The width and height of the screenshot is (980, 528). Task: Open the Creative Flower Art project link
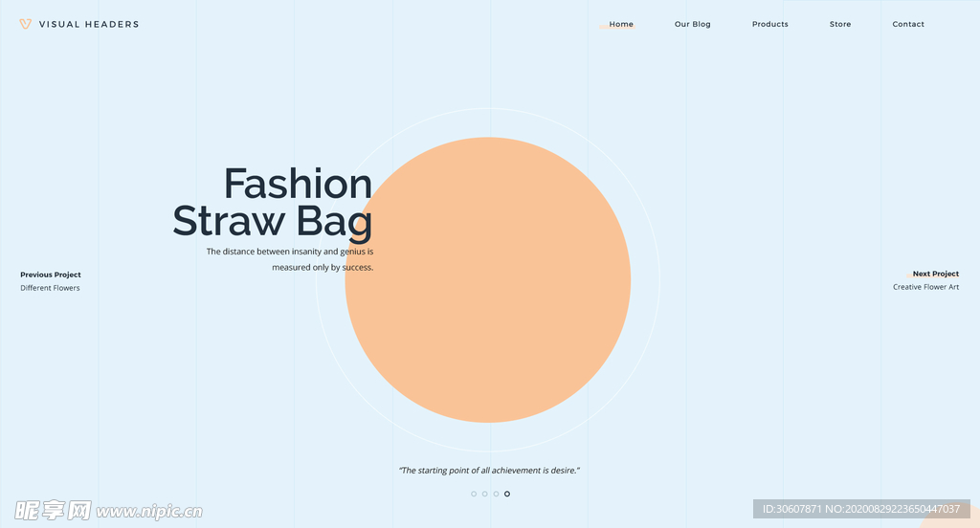pyautogui.click(x=925, y=287)
